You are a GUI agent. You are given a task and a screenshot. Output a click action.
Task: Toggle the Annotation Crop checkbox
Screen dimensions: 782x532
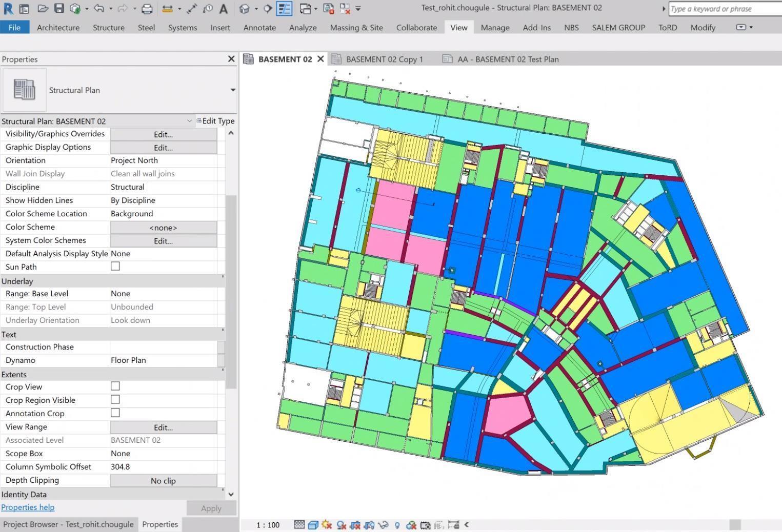tap(115, 413)
